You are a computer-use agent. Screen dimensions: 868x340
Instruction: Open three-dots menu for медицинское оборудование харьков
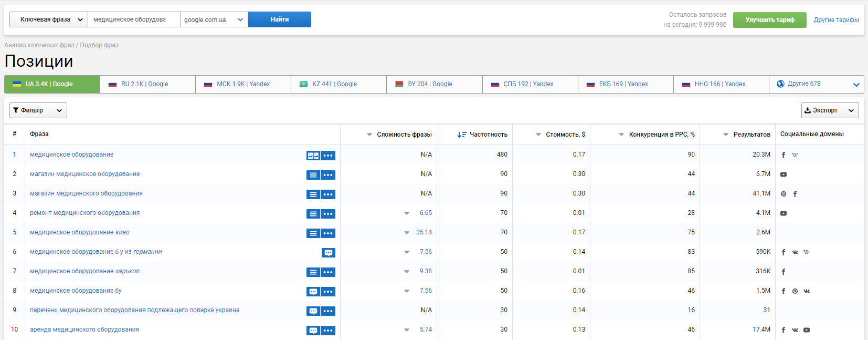[328, 272]
